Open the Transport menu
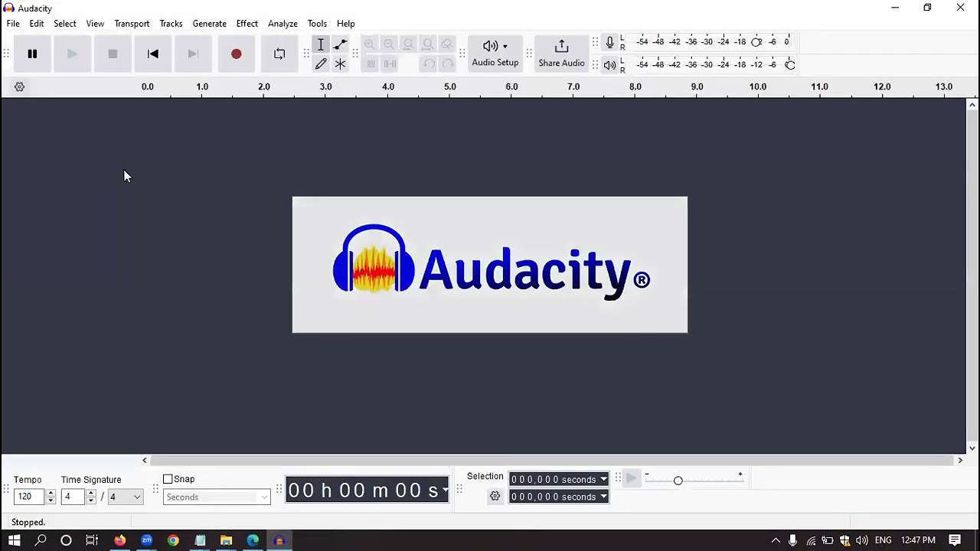Screen dimensions: 980x551 click(132, 24)
